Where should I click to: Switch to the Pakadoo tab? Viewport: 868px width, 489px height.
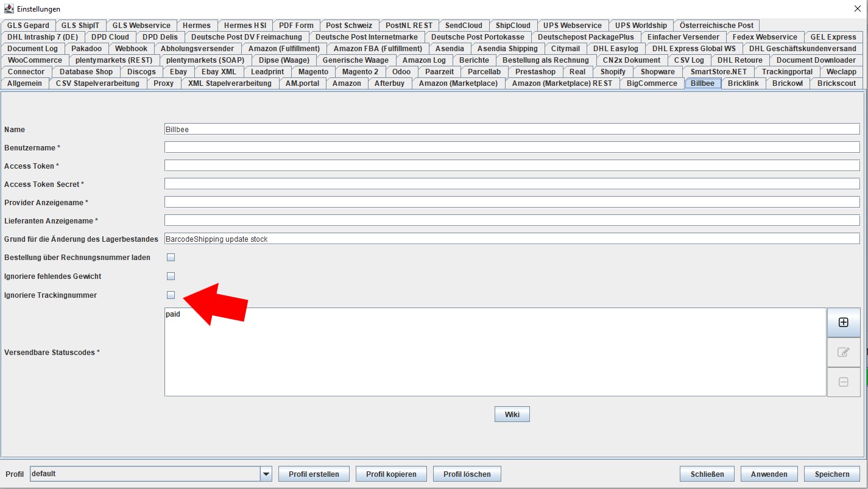click(x=86, y=49)
